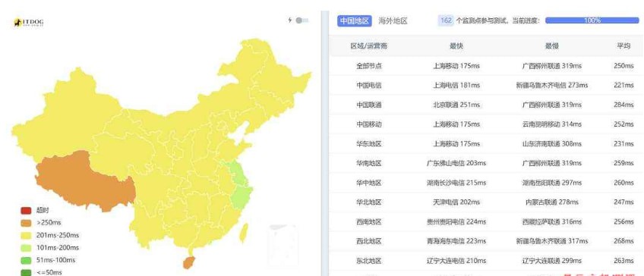The image size is (644, 276).
Task: Click the orange Hainan island on map
Action: (x=189, y=262)
